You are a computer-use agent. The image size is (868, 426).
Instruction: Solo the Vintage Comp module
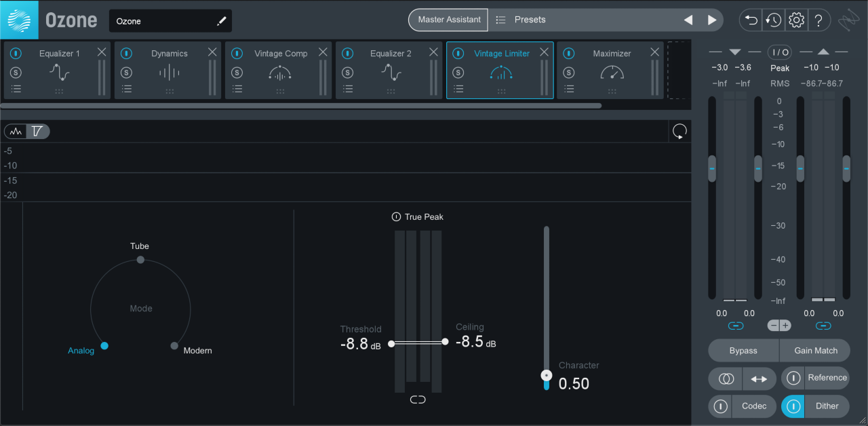[x=237, y=73]
